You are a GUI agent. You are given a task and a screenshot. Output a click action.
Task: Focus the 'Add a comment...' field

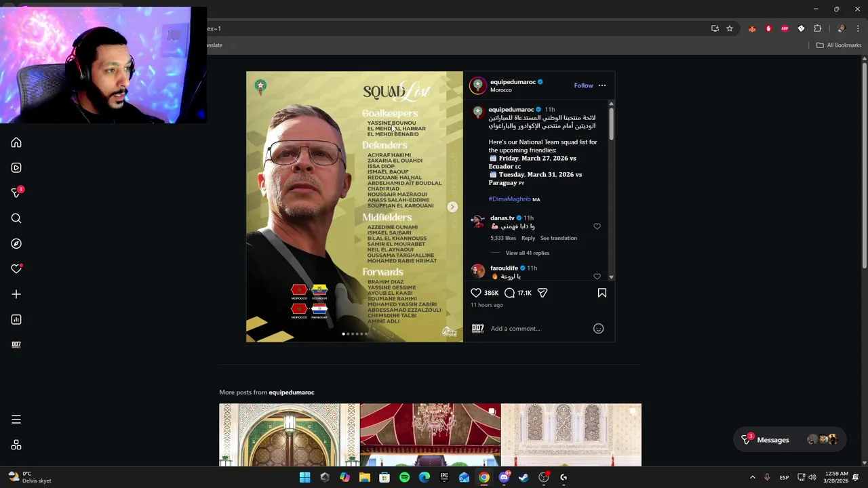pos(539,329)
